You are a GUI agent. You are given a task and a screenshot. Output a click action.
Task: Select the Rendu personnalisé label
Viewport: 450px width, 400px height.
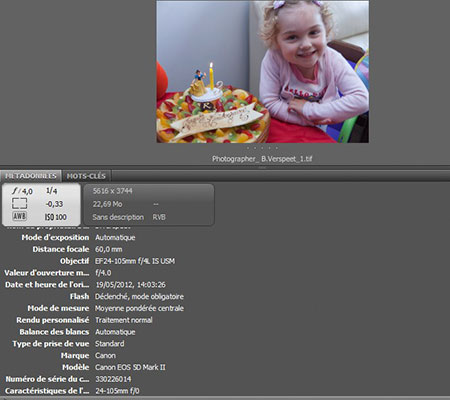(x=53, y=320)
